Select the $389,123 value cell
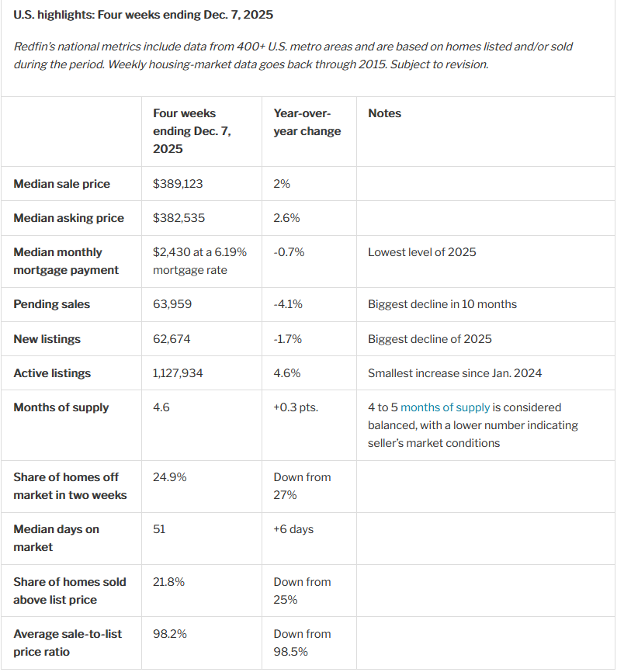The image size is (631, 672). (x=178, y=184)
